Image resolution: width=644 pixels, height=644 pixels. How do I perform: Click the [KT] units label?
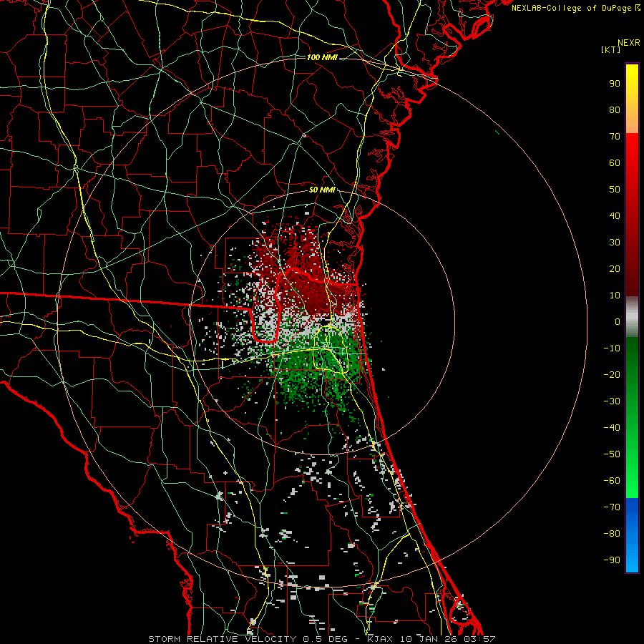coord(611,49)
